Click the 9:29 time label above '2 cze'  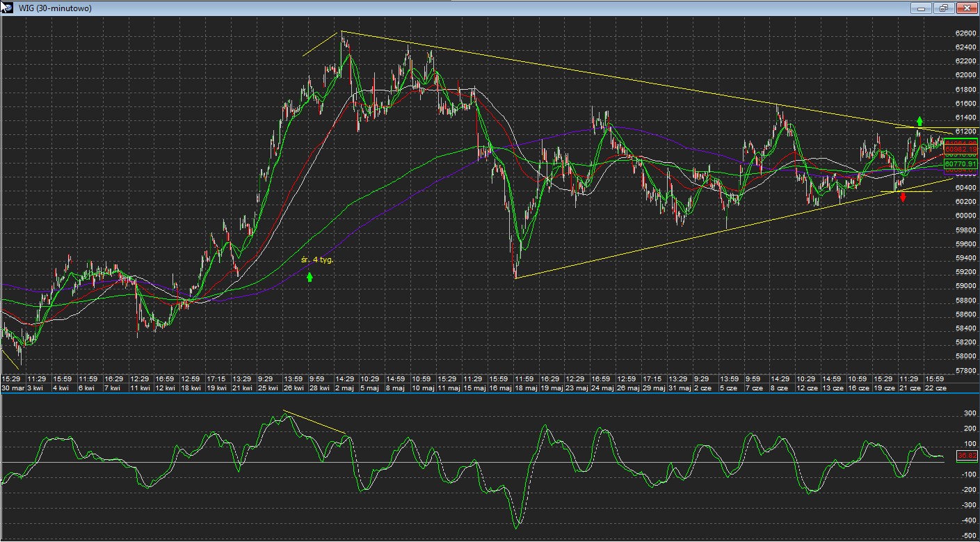click(x=702, y=378)
